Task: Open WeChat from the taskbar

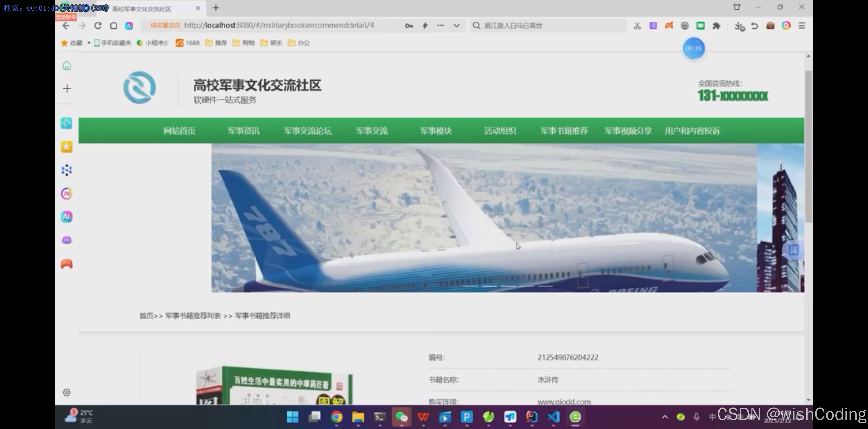Action: (x=402, y=417)
